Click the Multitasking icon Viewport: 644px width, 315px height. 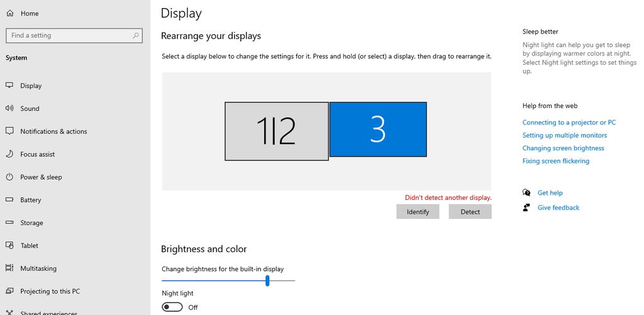[x=9, y=268]
